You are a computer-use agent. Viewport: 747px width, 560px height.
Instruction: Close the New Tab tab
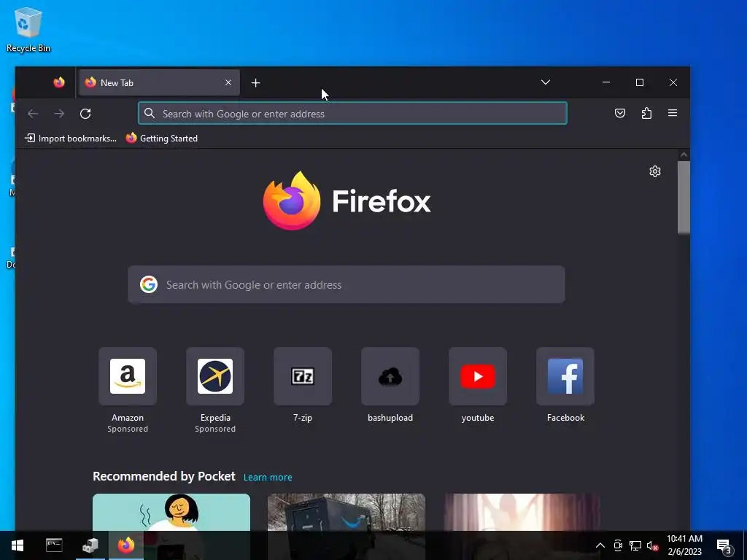coord(228,82)
